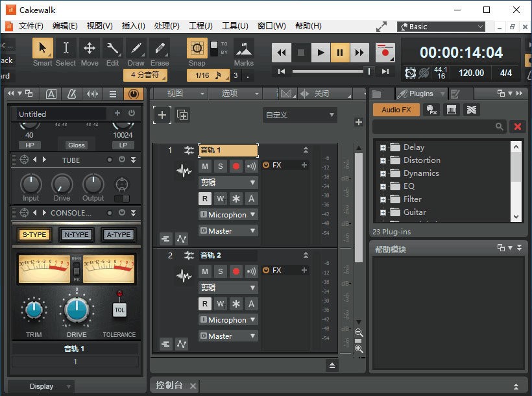
Task: Click the Display button
Action: pos(41,386)
